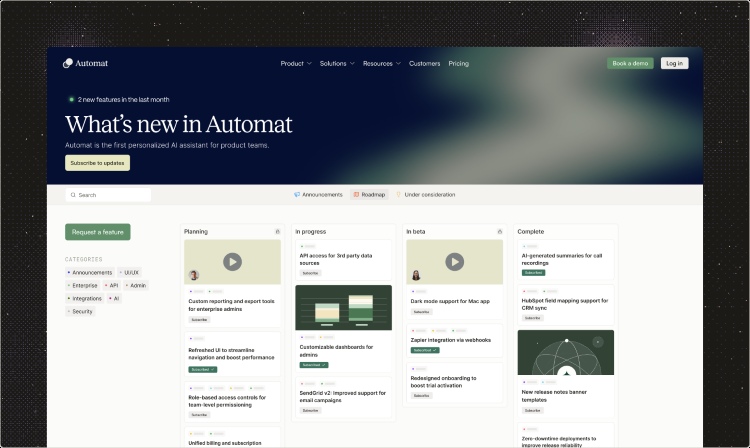
Task: Open Custom reporting and export tools title
Action: (232, 305)
